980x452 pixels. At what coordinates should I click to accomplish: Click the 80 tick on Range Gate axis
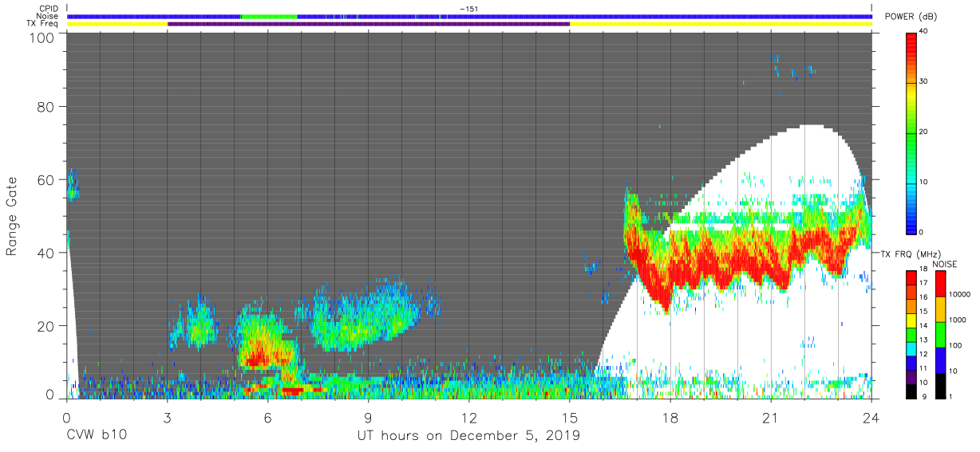click(47, 107)
